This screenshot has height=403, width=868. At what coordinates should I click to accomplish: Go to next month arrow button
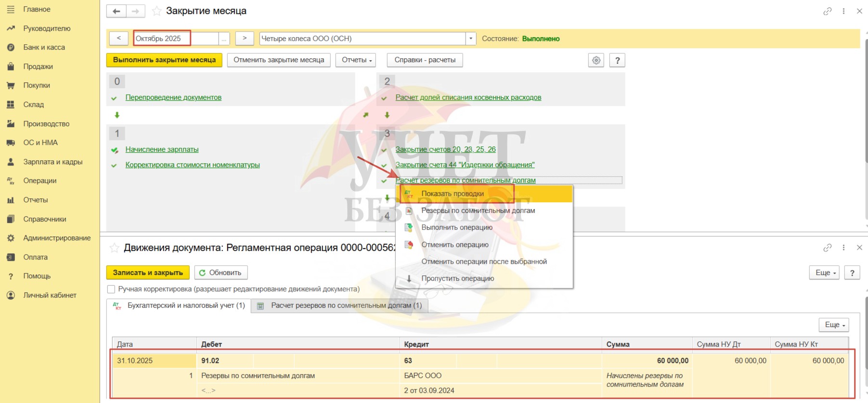(245, 38)
